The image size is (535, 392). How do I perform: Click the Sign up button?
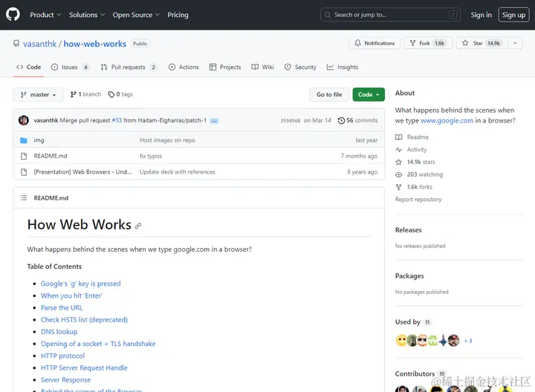(513, 15)
